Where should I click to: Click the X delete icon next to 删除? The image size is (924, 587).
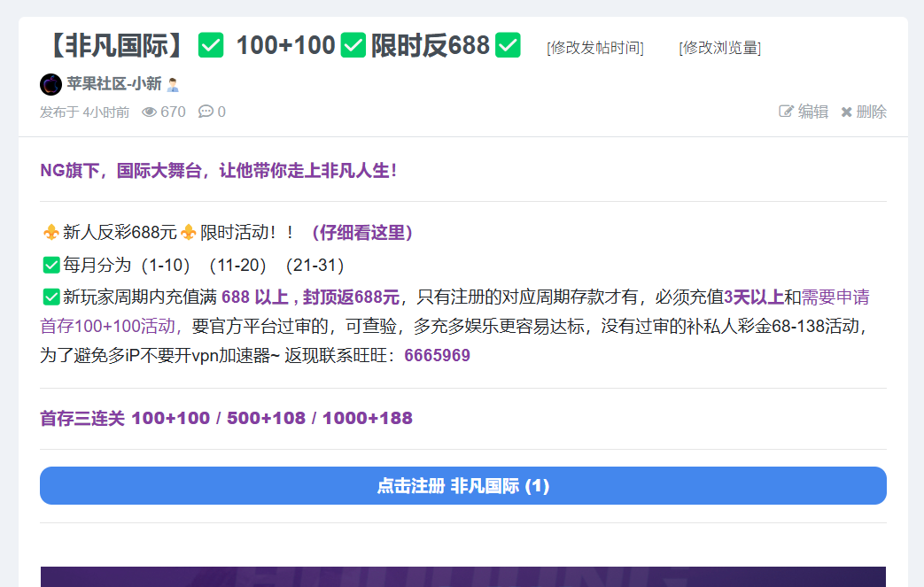click(846, 112)
